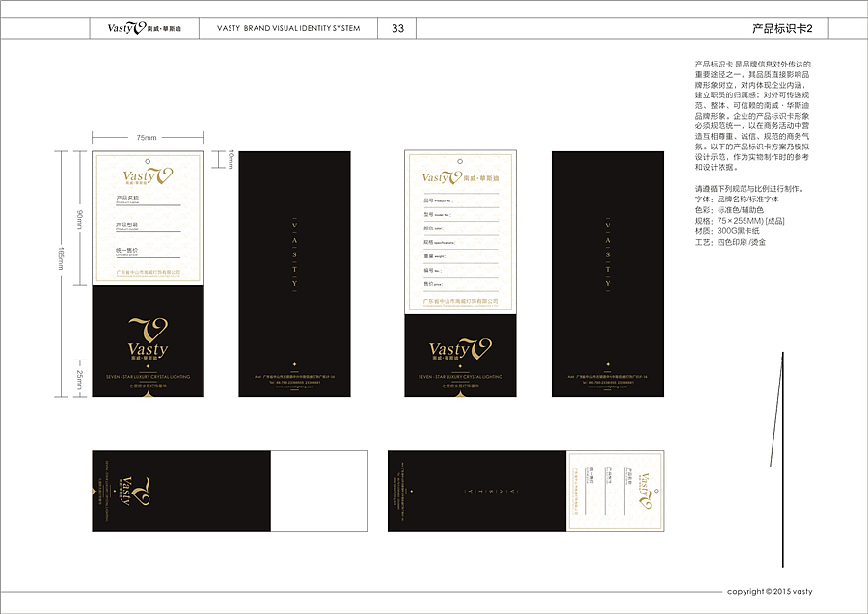Click the rotated Vasty logo on bottom-left layout
Image resolution: width=868 pixels, height=614 pixels.
(x=135, y=492)
